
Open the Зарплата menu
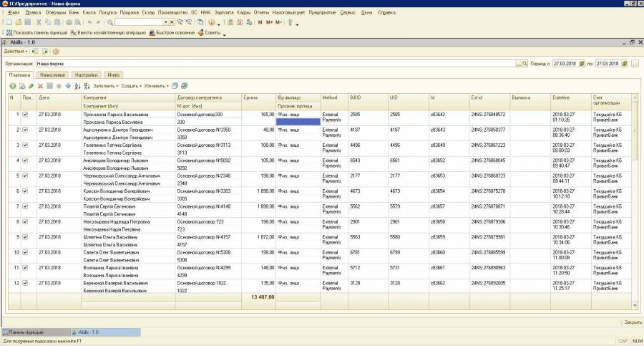tap(224, 13)
